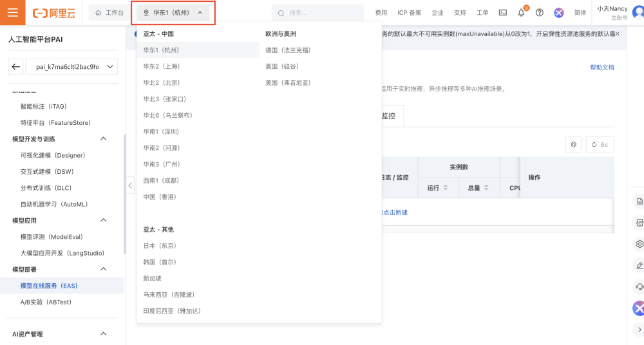Open the notifications bell

pyautogui.click(x=521, y=13)
